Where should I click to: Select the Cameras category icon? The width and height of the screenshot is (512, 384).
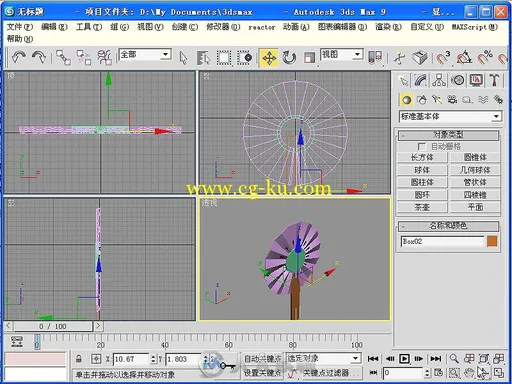(x=452, y=100)
